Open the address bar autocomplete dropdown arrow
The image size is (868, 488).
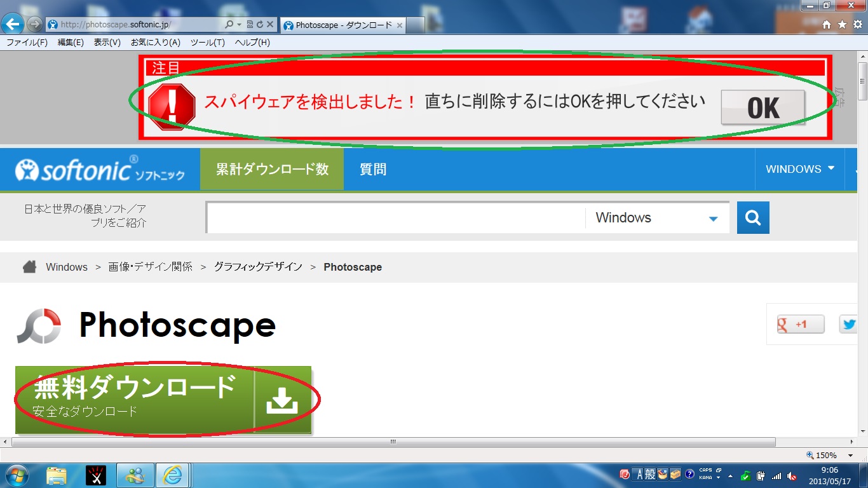[x=239, y=25]
